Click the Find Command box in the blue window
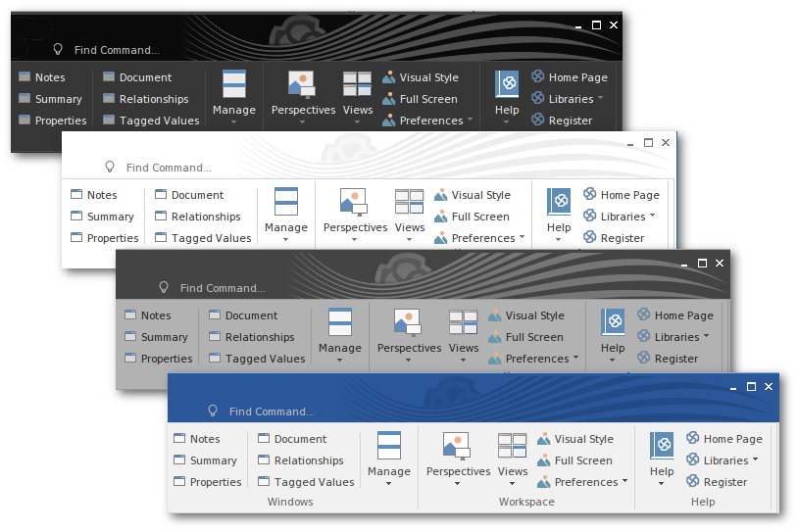798x532 pixels. 272,411
